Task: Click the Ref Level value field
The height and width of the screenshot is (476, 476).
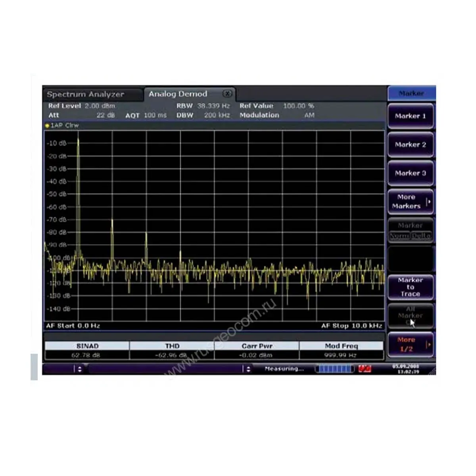Action: (x=100, y=106)
